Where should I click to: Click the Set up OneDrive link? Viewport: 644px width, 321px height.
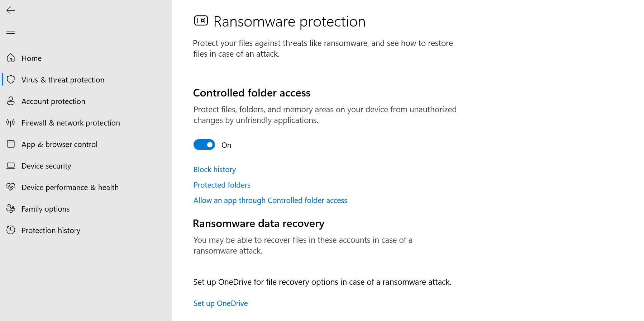pos(221,303)
